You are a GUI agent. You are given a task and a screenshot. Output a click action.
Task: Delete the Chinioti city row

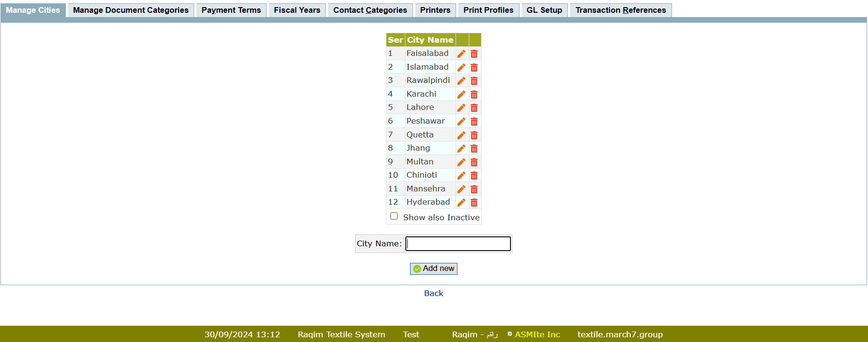pyautogui.click(x=474, y=175)
